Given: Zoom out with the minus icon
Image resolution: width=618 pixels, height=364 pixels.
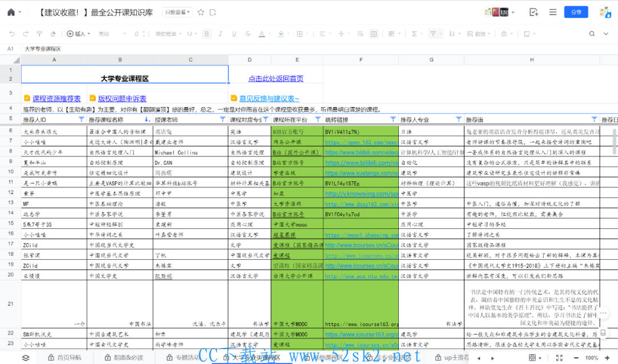Looking at the screenshot, I should [x=576, y=358].
